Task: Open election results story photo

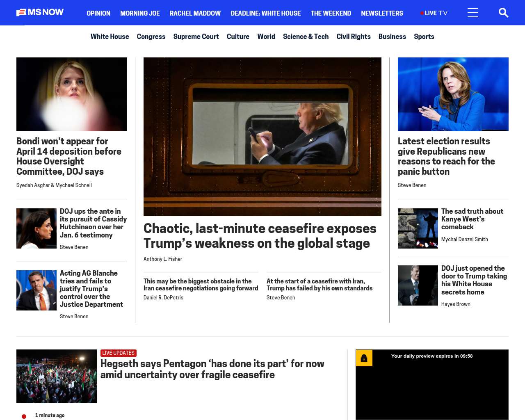Action: coord(453,94)
